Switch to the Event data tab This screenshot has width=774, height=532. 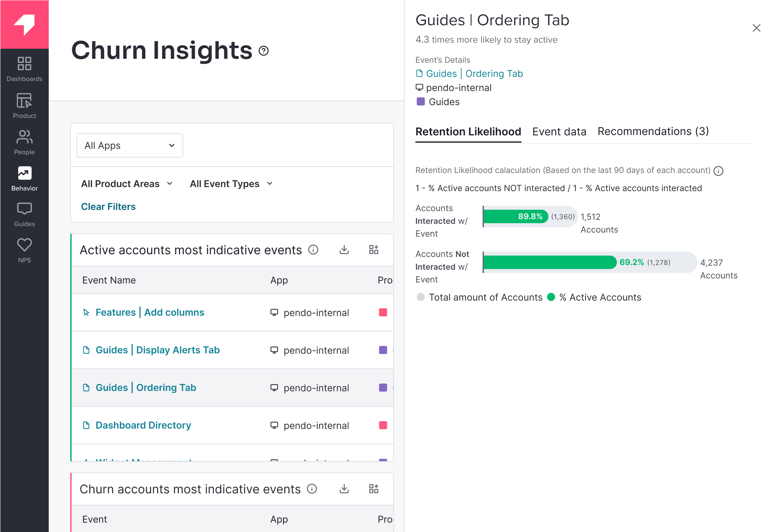(x=559, y=132)
